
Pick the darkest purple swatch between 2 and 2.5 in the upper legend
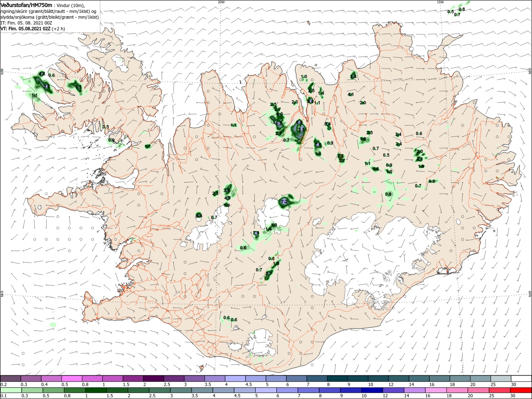coord(153,378)
